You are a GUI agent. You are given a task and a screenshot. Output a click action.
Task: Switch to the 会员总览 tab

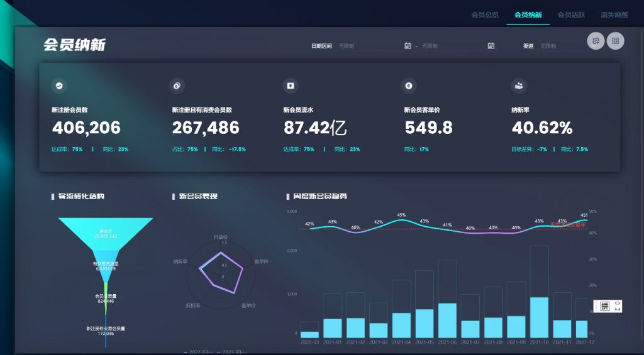(x=485, y=14)
